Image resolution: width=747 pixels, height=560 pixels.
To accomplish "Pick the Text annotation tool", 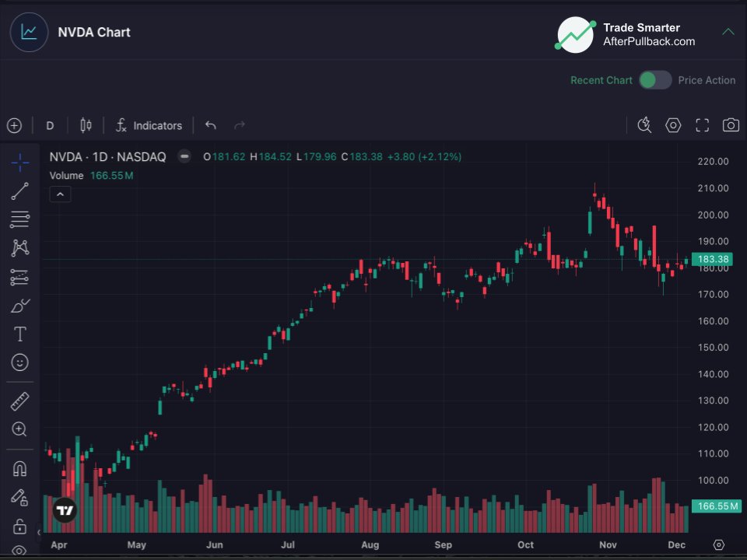I will tap(20, 334).
